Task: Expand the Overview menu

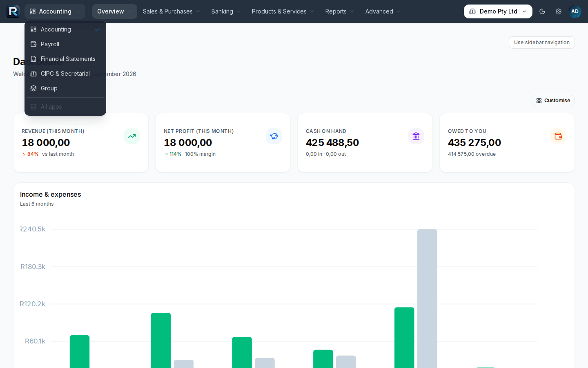Action: pyautogui.click(x=114, y=11)
